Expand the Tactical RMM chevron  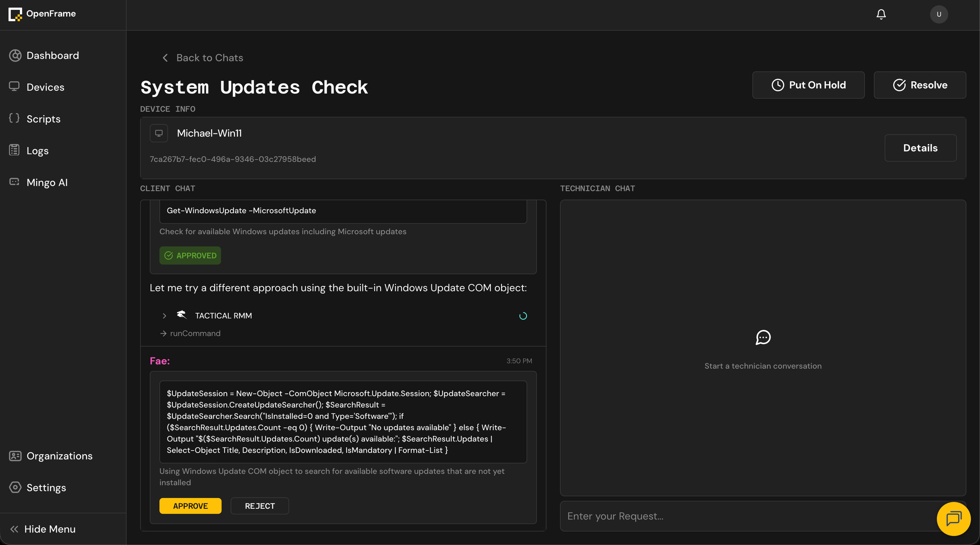(164, 316)
